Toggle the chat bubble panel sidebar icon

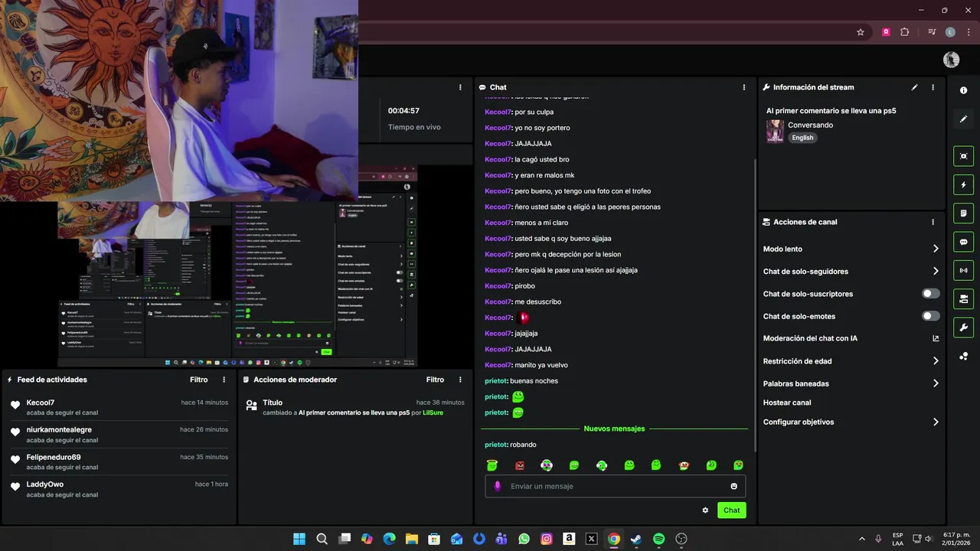click(x=963, y=242)
